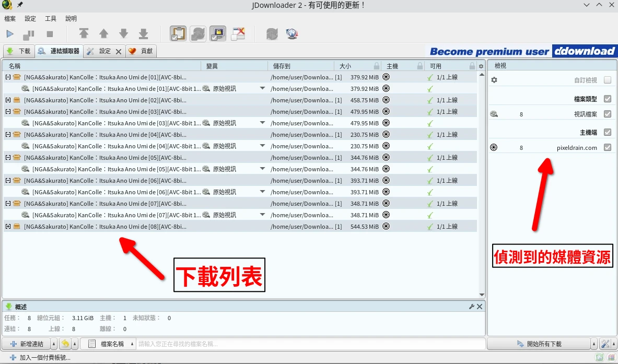618x364 pixels.
Task: Collapse the package for episode [05]
Action: (8, 158)
